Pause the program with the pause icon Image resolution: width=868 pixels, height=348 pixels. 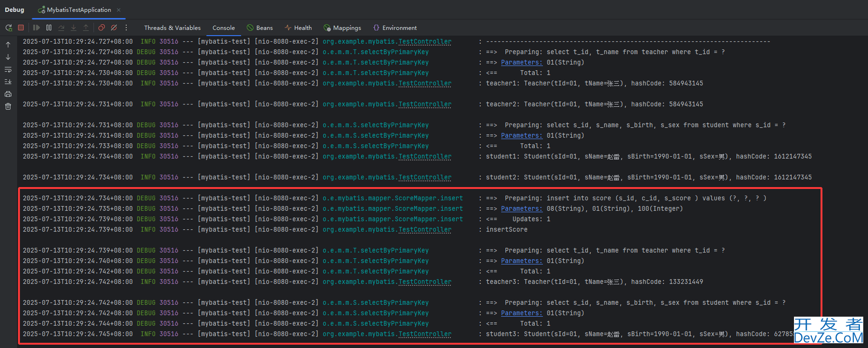(x=49, y=28)
